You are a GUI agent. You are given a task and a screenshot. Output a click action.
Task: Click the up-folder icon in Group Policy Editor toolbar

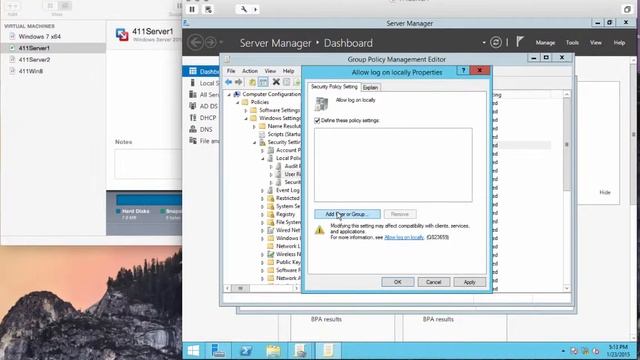coord(252,82)
